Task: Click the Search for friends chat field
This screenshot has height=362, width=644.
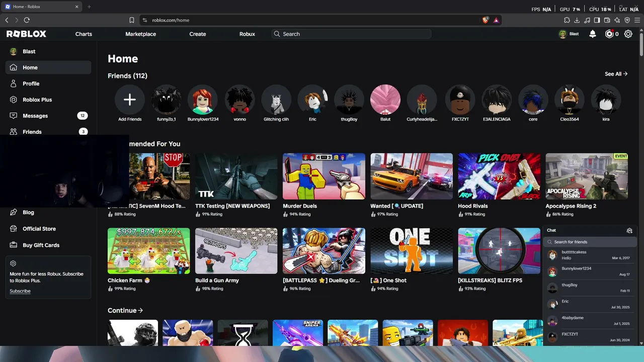Action: click(x=589, y=242)
